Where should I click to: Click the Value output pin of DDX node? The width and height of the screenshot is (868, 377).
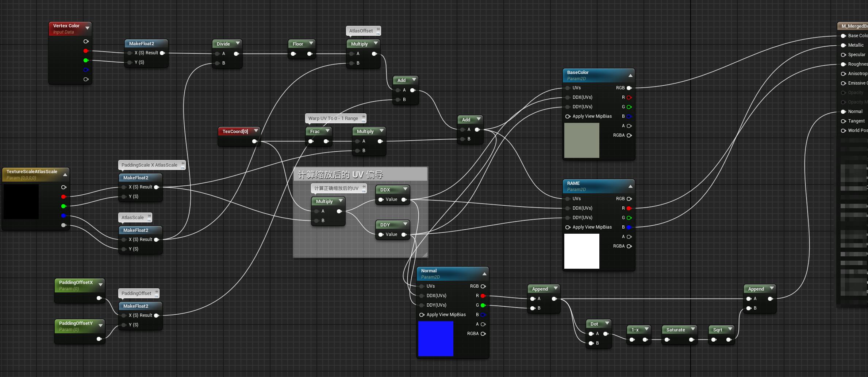click(404, 199)
